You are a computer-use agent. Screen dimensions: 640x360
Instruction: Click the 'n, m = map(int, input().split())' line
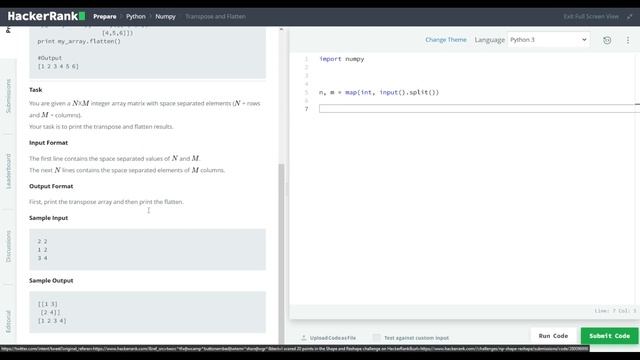(x=379, y=92)
